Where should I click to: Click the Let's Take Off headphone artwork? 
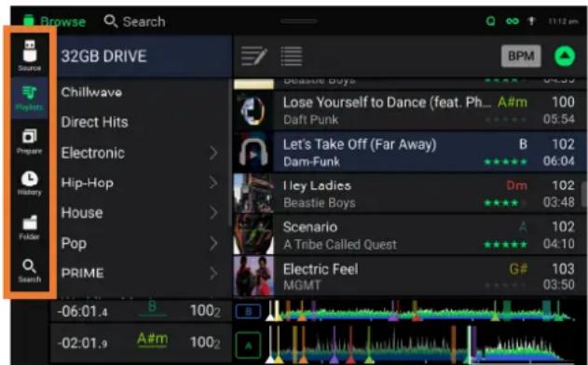pyautogui.click(x=253, y=152)
